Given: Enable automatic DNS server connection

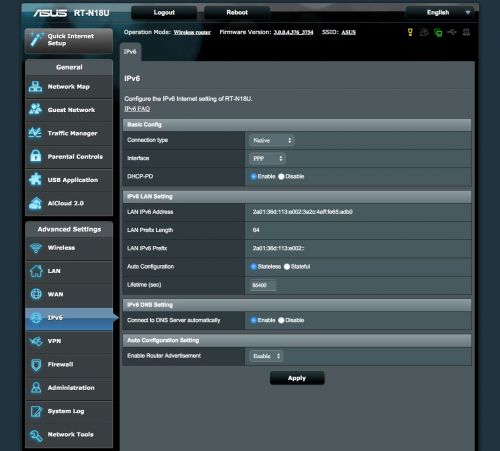Looking at the screenshot, I should coord(253,320).
